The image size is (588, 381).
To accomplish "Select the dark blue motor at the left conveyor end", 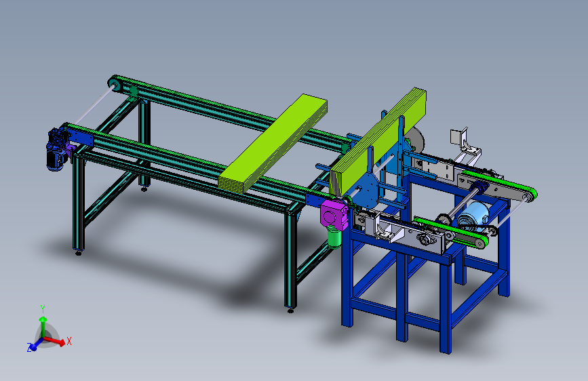I will (x=56, y=151).
